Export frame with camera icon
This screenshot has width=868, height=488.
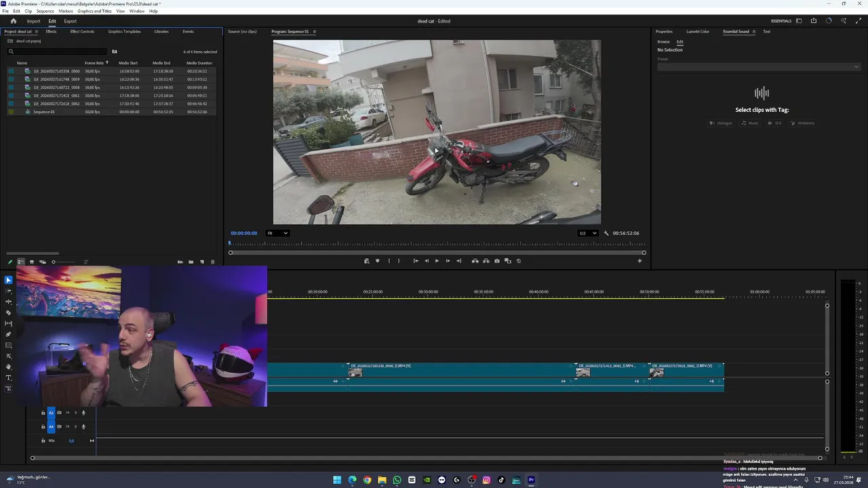[x=497, y=261]
